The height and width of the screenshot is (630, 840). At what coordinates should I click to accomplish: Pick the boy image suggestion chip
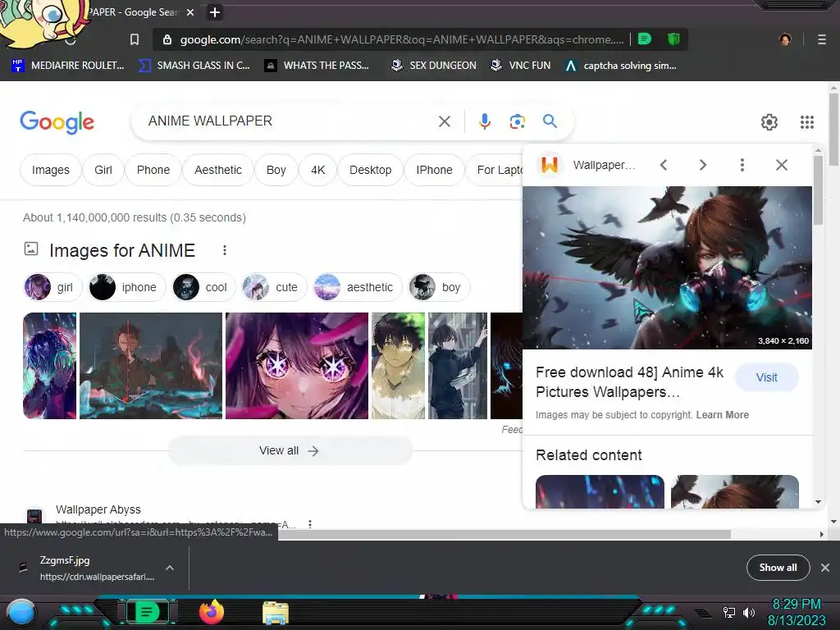tap(439, 287)
